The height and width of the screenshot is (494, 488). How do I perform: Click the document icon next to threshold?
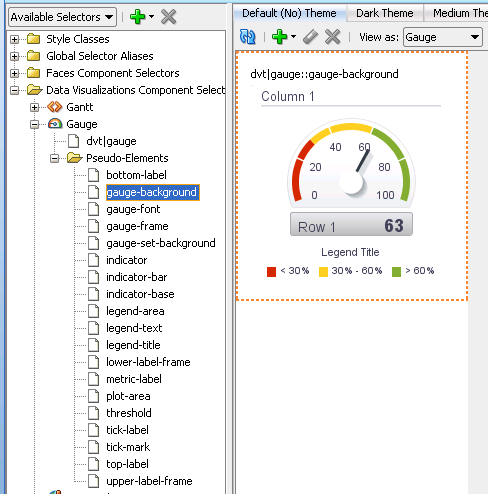[94, 413]
